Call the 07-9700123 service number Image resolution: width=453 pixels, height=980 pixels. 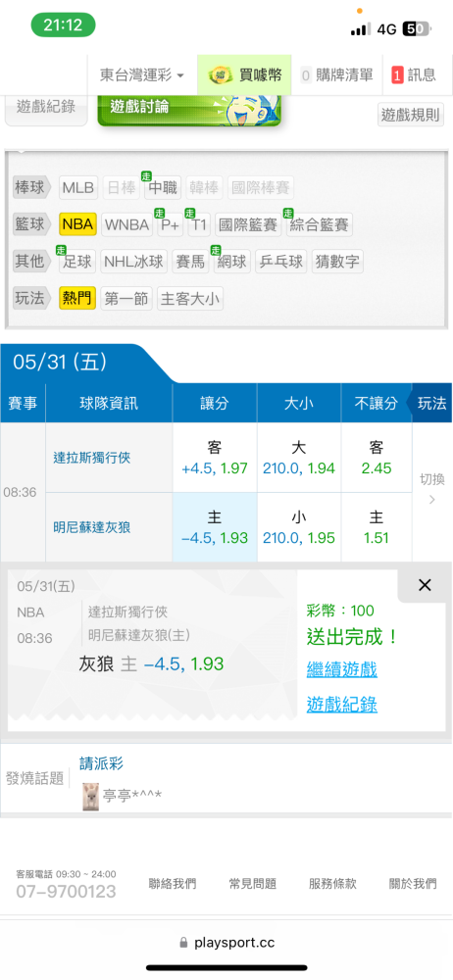pyautogui.click(x=66, y=891)
